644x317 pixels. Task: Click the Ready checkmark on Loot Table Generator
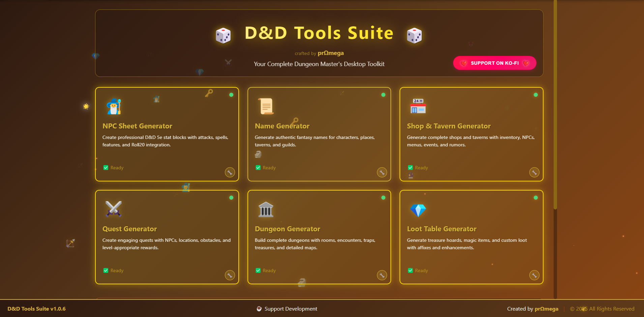click(410, 270)
